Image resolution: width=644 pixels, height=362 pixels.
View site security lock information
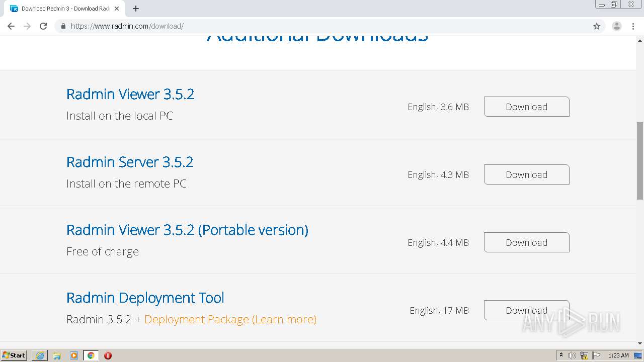point(63,26)
